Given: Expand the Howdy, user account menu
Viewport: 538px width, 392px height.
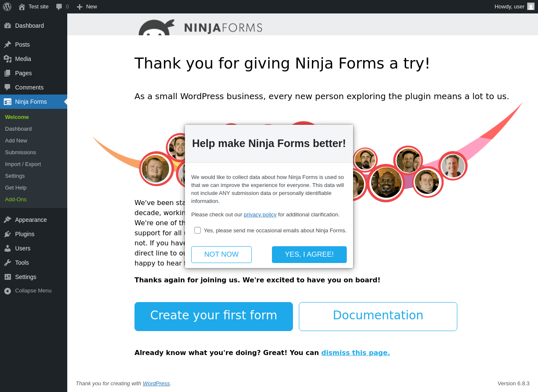Looking at the screenshot, I should 509,6.
